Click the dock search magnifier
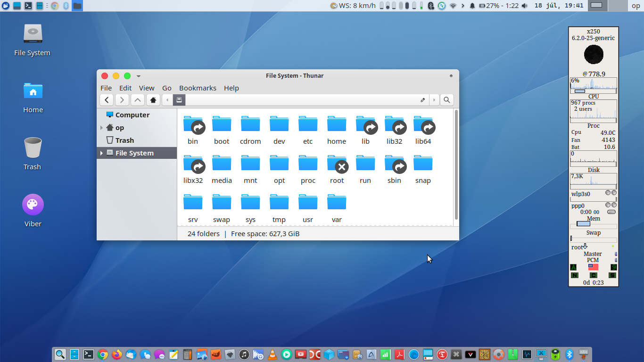Screen dimensions: 644x362 (x=60, y=354)
